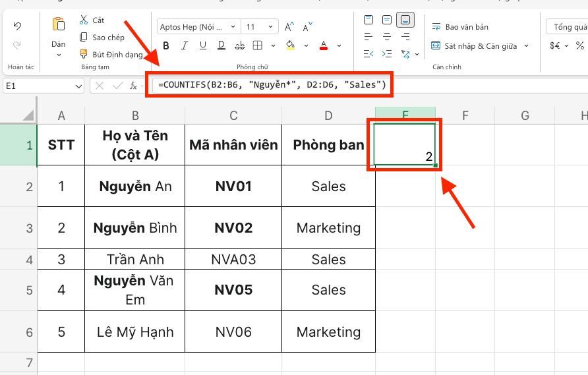
Task: Toggle bold formatting
Action: click(x=166, y=45)
